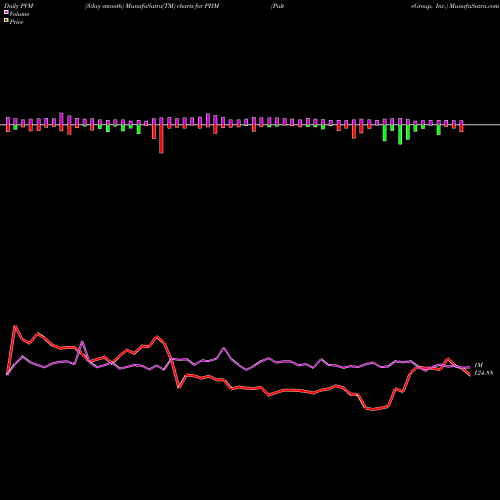The height and width of the screenshot is (500, 500).
Task: Click the 'Daily PVM' title text
Action: [x=19, y=6]
